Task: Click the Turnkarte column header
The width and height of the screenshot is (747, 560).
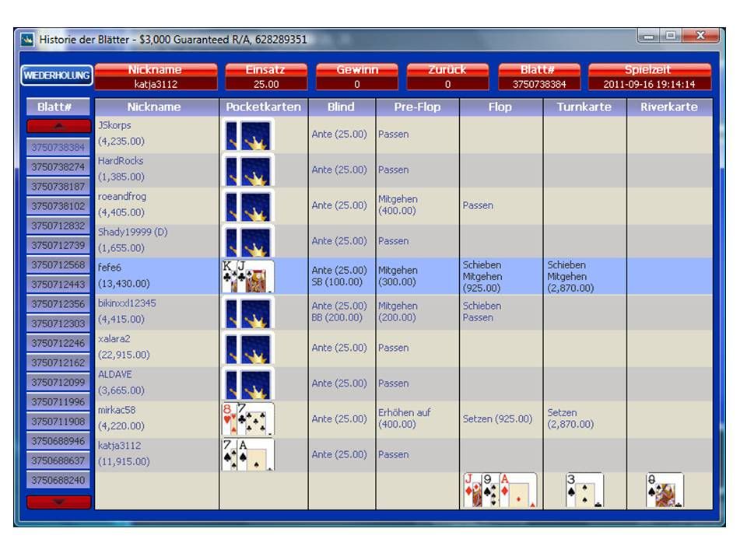Action: 584,107
